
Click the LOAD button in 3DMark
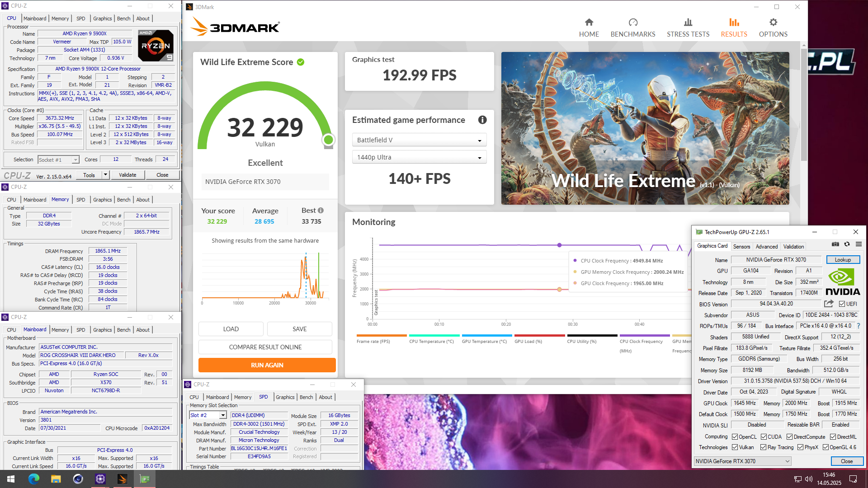(231, 329)
